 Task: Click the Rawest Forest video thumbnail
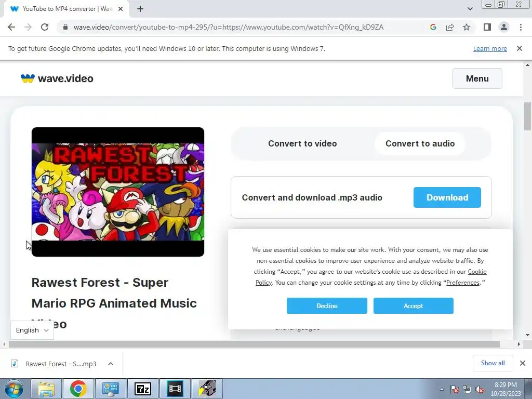tap(118, 192)
